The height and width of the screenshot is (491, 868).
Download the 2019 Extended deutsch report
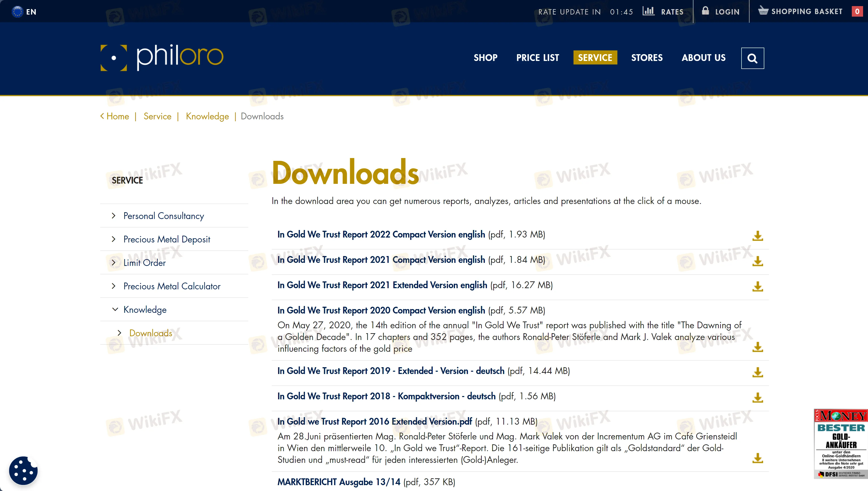tap(758, 372)
